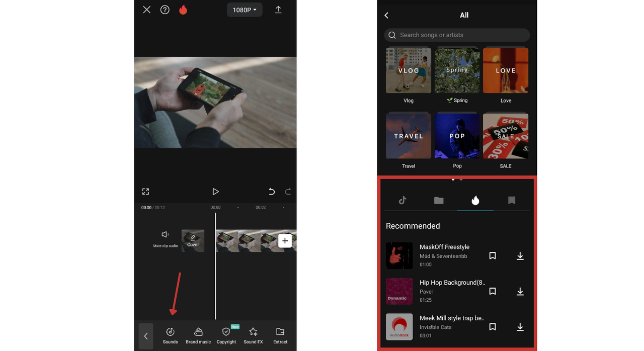Open Sounds in the bottom toolbar
Image resolution: width=644 pixels, height=351 pixels.
tap(170, 335)
